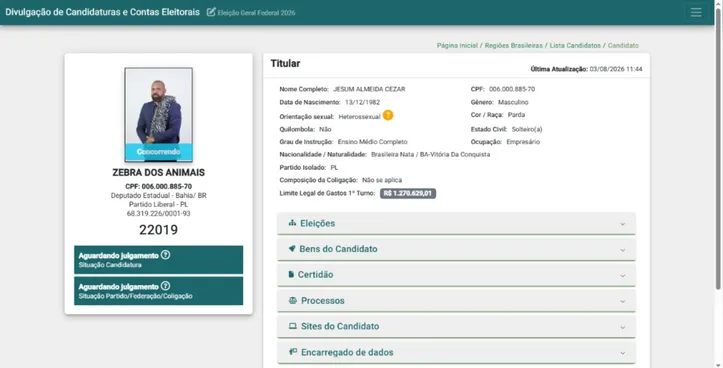Click the full name JESUM ALMEIDA CEZAR
Image resolution: width=723 pixels, height=368 pixels.
[369, 89]
